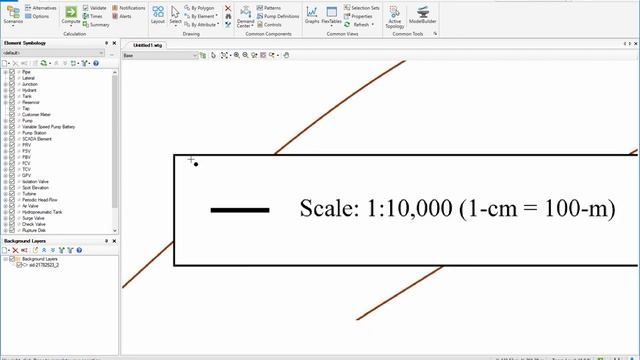Toggle the Reservoir element checkbox
The image size is (640, 360).
(12, 102)
